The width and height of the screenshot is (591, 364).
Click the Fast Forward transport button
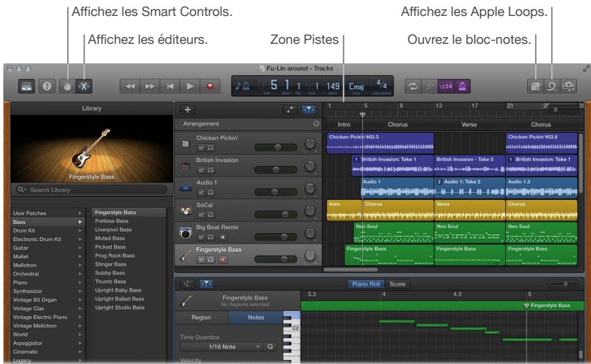pos(150,86)
